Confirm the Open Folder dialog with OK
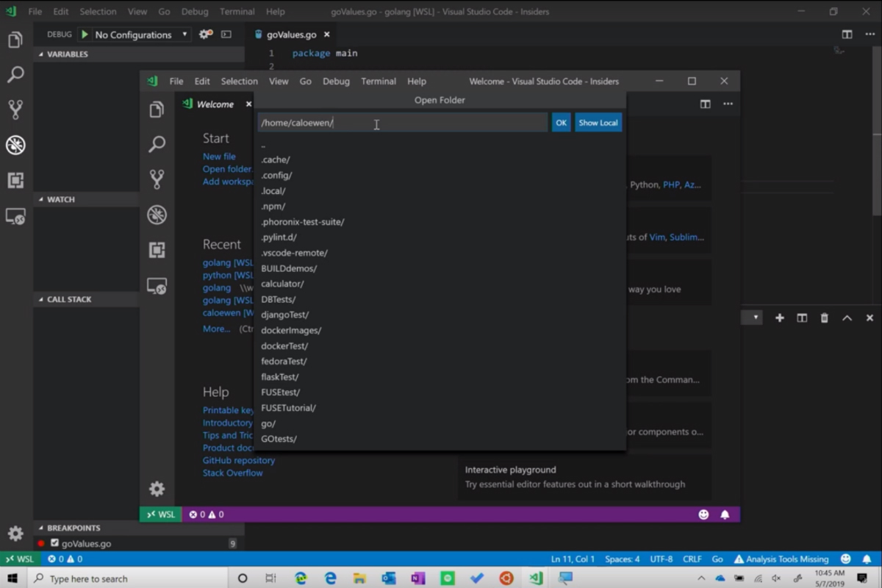Image resolution: width=882 pixels, height=588 pixels. pyautogui.click(x=562, y=123)
